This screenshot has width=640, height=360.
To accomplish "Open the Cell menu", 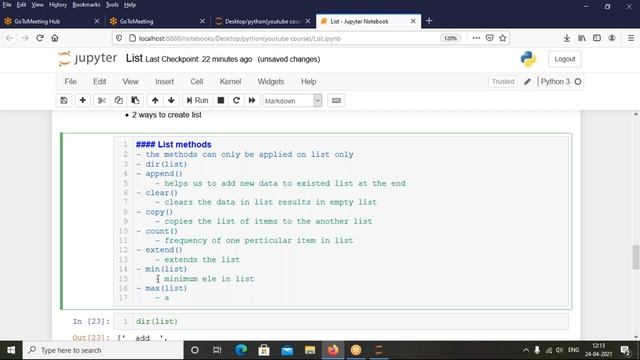I will pyautogui.click(x=197, y=82).
